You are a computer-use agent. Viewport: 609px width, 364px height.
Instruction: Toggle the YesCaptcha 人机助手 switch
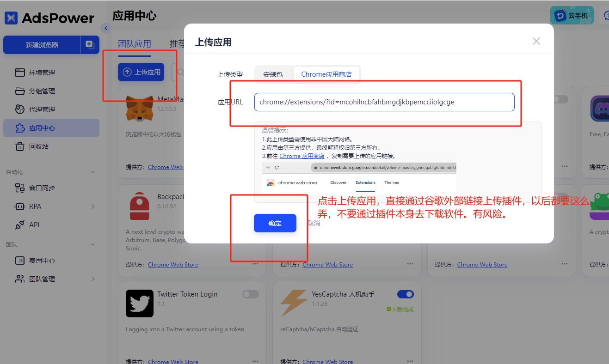coord(406,294)
